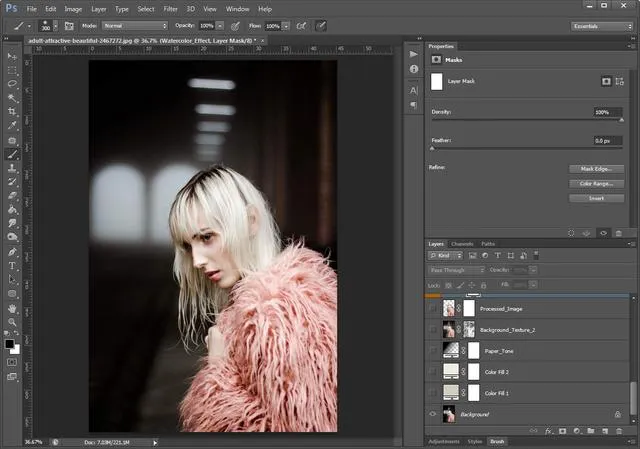Open the Opacity dropdown arrow in options bar
Image resolution: width=640 pixels, height=449 pixels.
[x=220, y=26]
